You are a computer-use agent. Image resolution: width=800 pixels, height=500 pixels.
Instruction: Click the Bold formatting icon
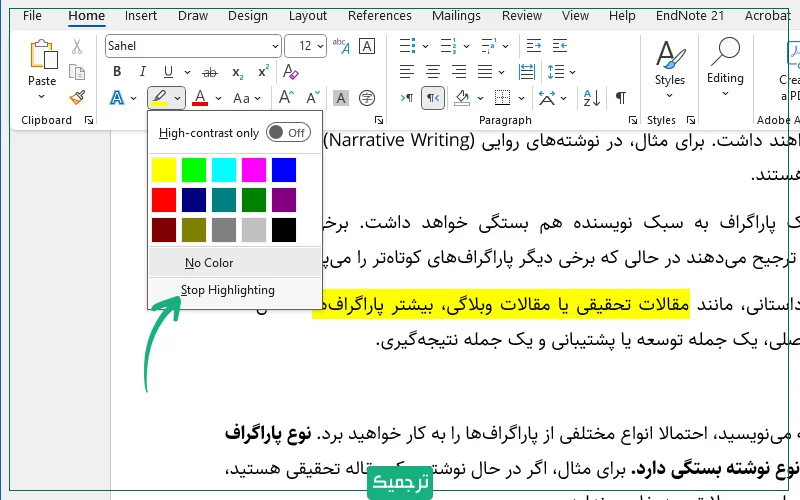point(117,72)
